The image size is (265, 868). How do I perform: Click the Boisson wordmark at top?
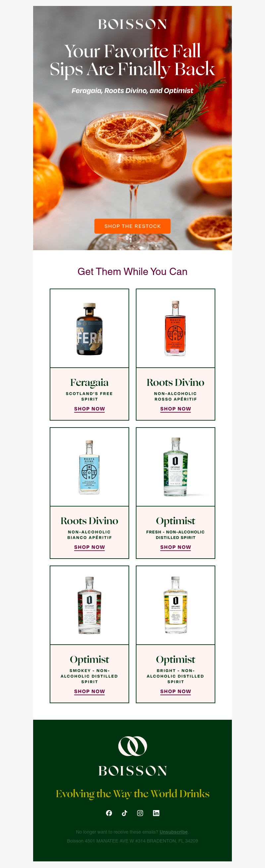coord(132,24)
